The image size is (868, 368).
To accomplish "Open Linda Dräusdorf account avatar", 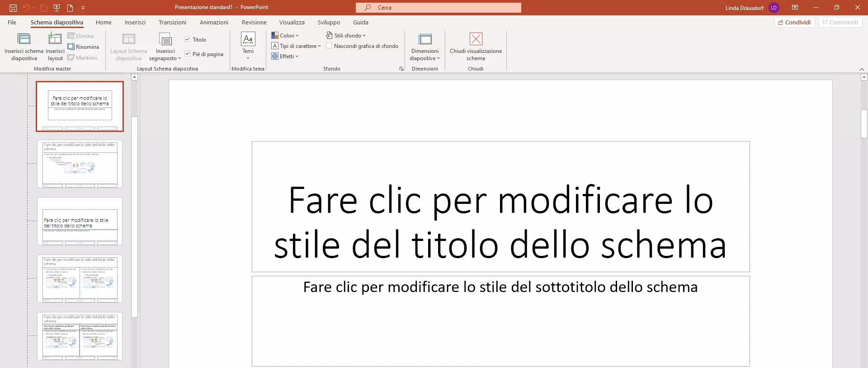I will point(774,8).
